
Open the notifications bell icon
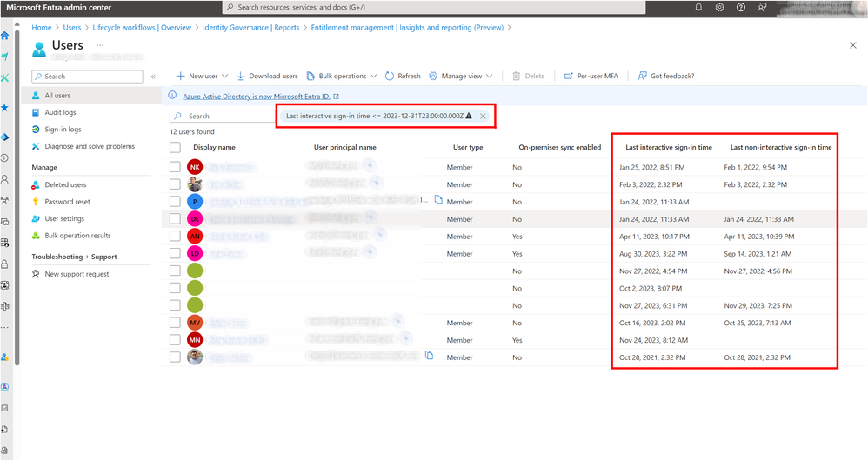(x=698, y=7)
